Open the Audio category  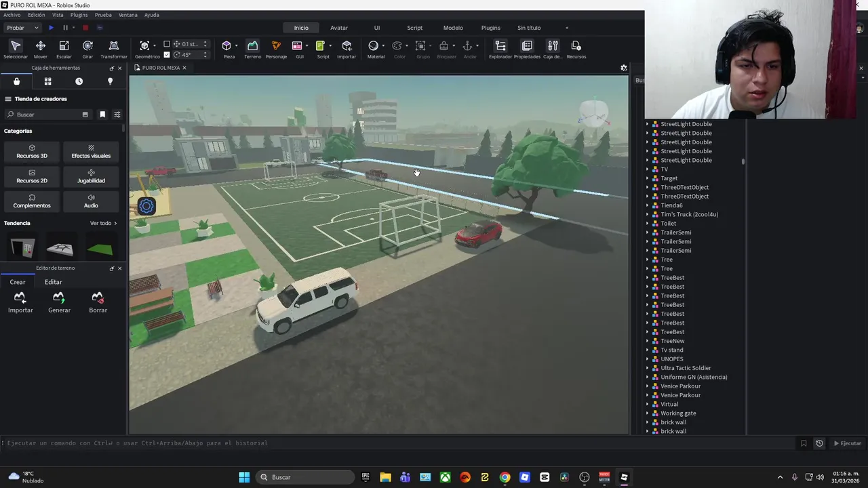(91, 201)
